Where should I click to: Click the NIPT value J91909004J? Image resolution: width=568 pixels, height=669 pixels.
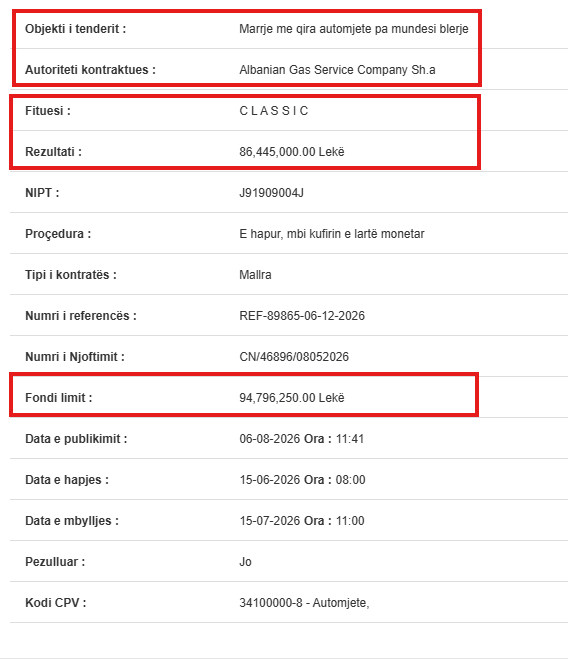coord(271,193)
